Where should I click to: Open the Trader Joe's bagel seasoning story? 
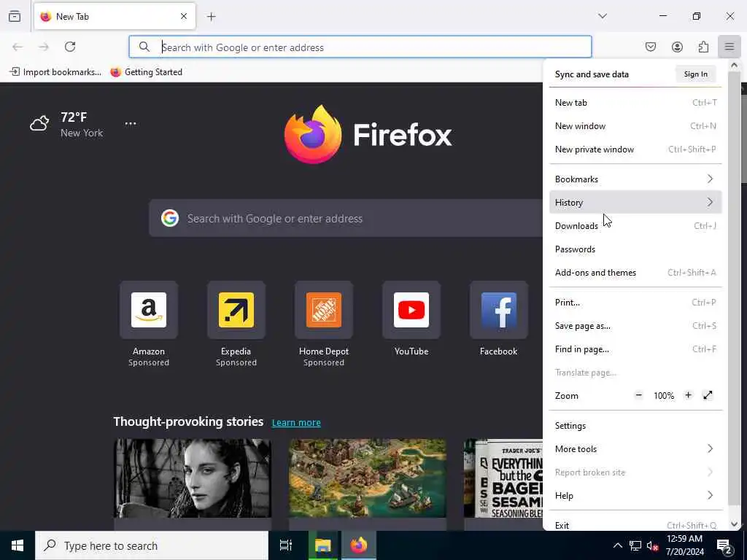pyautogui.click(x=503, y=478)
